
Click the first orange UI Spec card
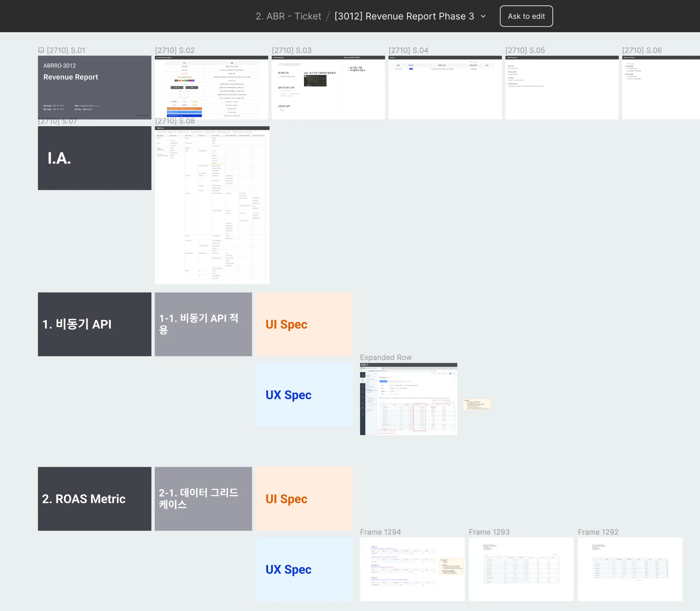[304, 324]
